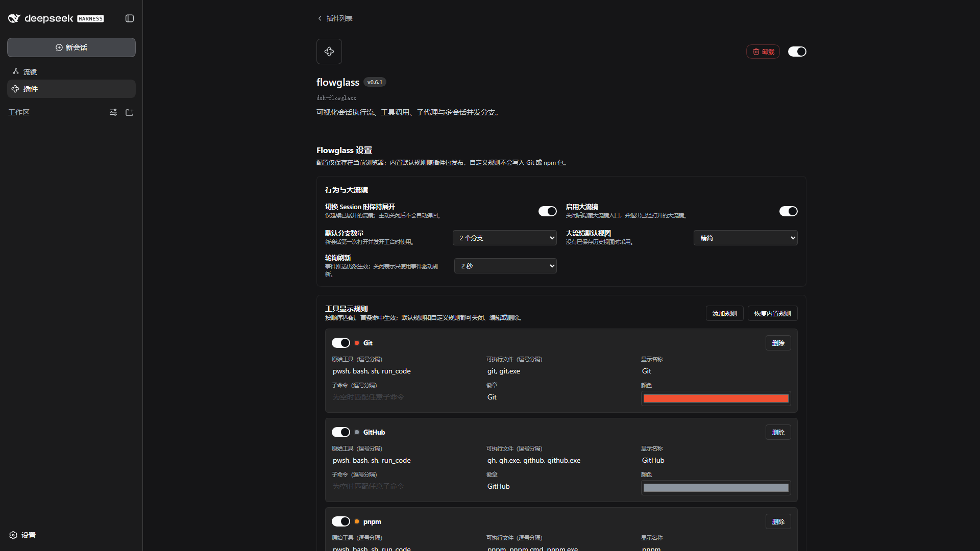
Task: Start a 新会话
Action: [71, 47]
